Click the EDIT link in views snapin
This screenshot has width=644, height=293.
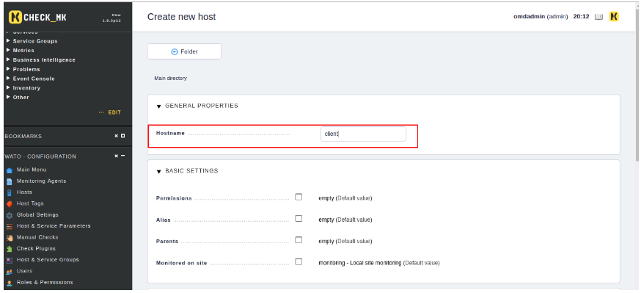114,112
